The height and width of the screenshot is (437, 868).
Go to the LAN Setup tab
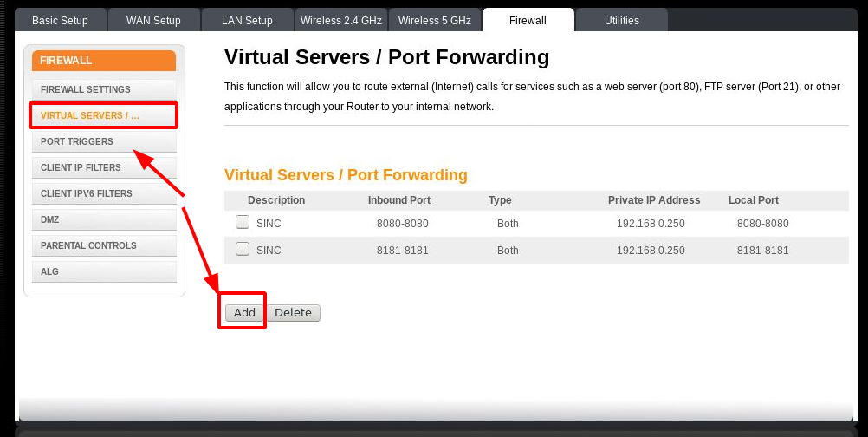[x=247, y=21]
